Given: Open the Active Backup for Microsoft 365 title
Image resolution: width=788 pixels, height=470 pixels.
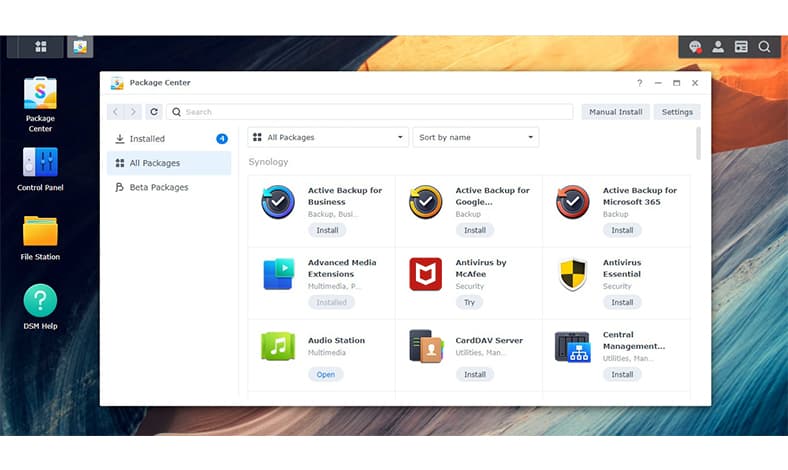Looking at the screenshot, I should click(x=640, y=196).
